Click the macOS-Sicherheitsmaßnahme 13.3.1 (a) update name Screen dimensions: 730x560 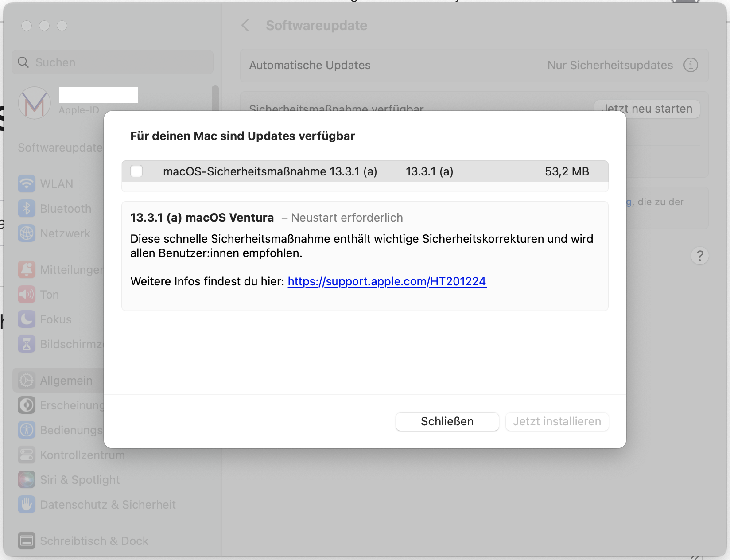(270, 171)
